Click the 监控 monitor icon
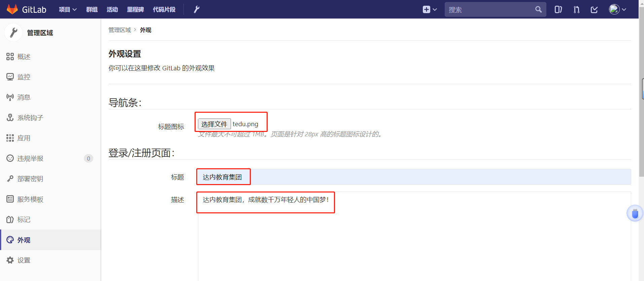The width and height of the screenshot is (644, 281). (10, 77)
